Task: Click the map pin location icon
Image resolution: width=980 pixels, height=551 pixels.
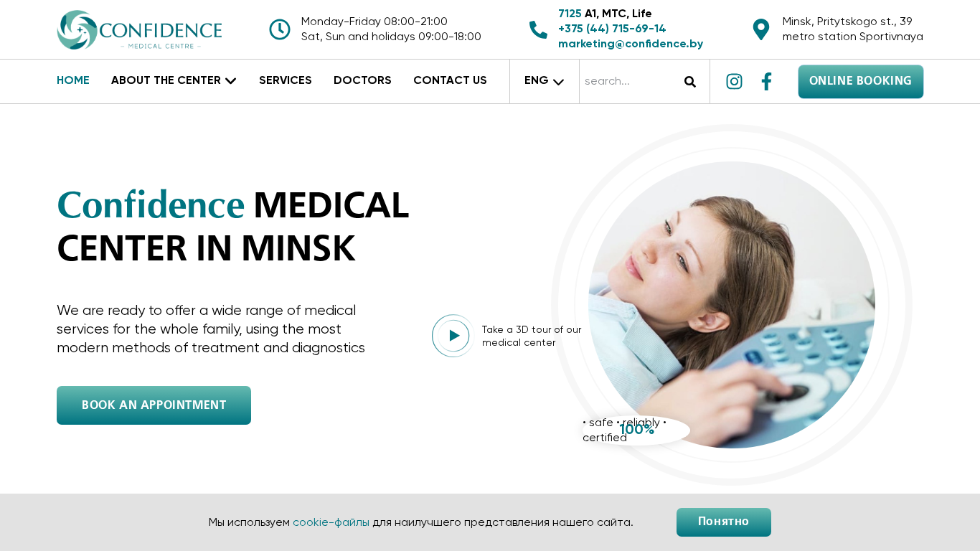Action: 761,29
